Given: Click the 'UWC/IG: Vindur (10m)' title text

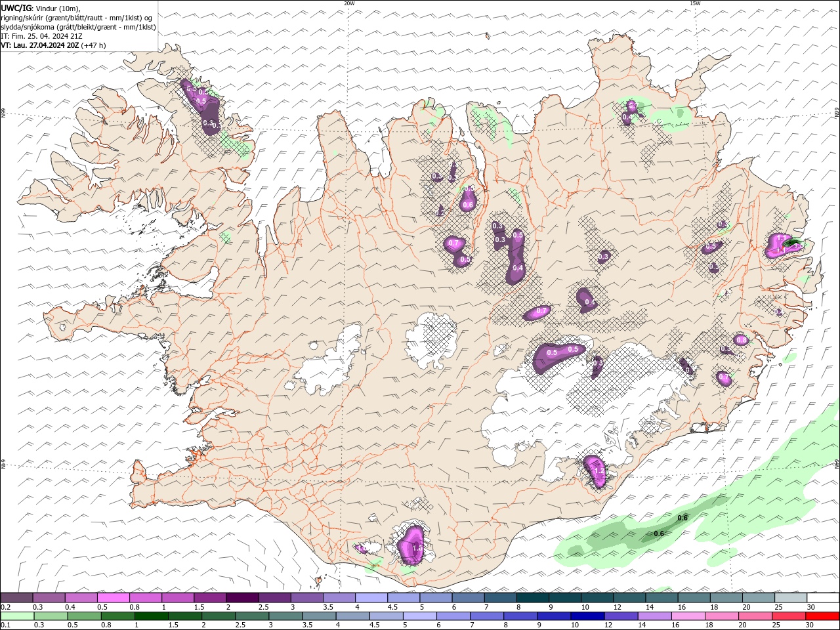Looking at the screenshot, I should point(40,8).
